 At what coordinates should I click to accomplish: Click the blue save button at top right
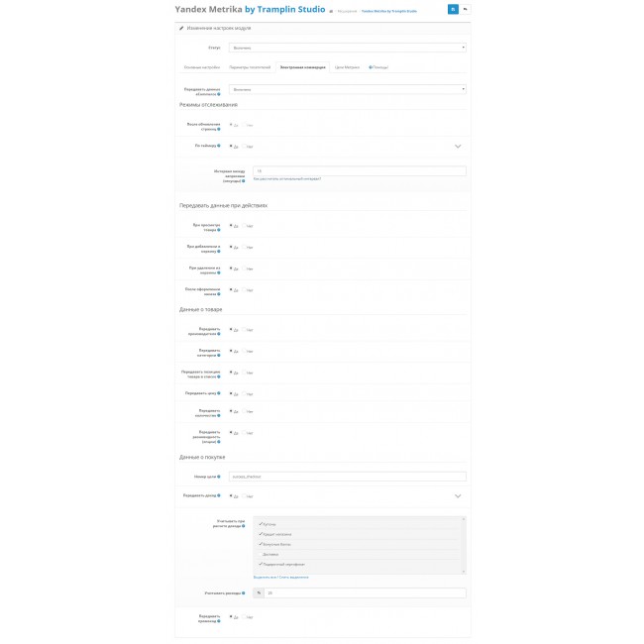(x=453, y=9)
